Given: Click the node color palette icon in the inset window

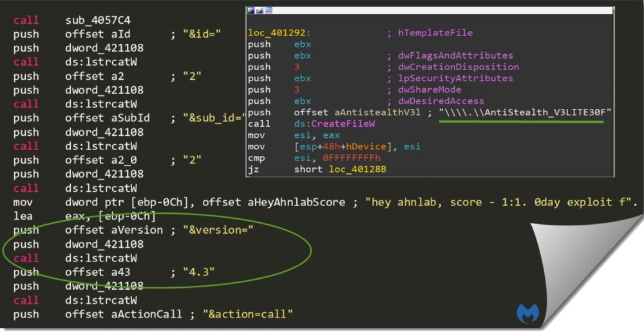Looking at the screenshot, I should coord(251,11).
